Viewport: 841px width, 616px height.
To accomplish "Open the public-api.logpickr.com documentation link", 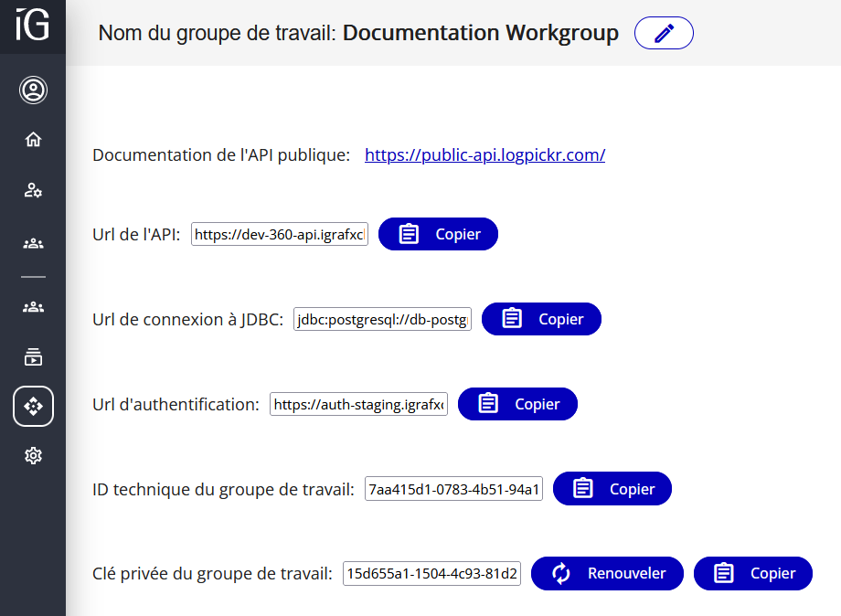I will point(484,155).
